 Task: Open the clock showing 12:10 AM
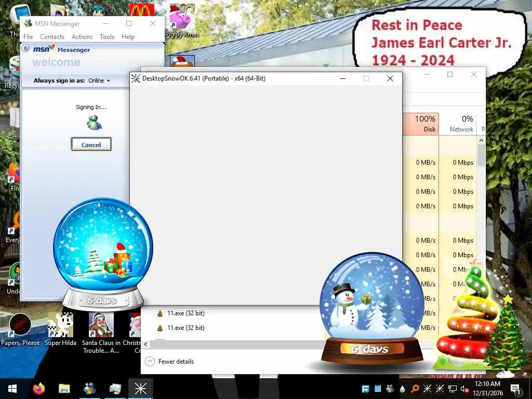click(x=487, y=389)
